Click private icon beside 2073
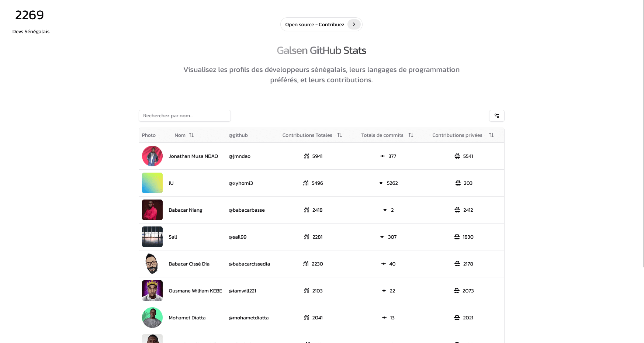 457,291
